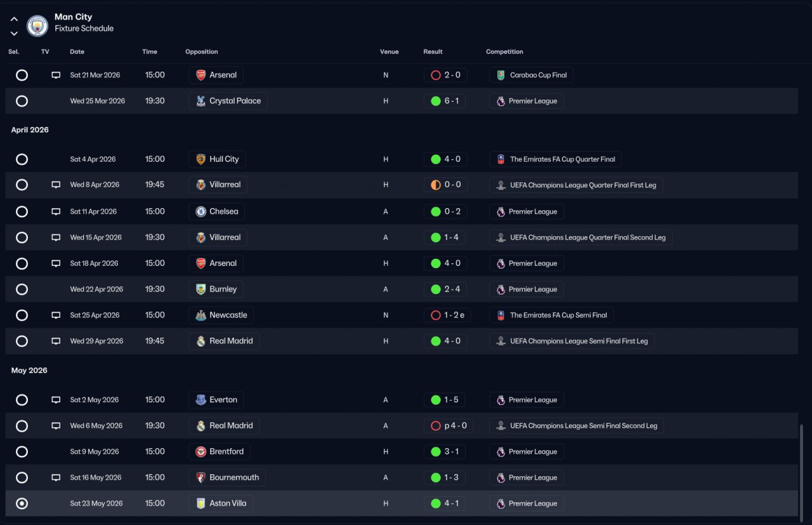Viewport: 812px width, 525px height.
Task: Open the Real Madrid p4 - 0 result
Action: pyautogui.click(x=449, y=426)
